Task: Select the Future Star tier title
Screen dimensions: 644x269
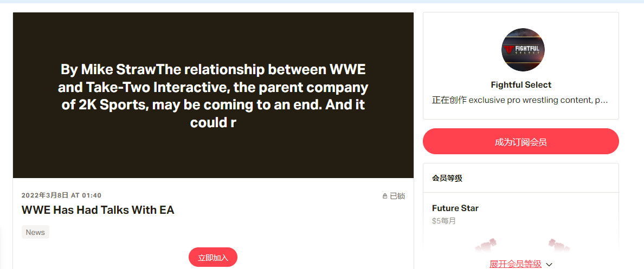Action: coord(455,208)
